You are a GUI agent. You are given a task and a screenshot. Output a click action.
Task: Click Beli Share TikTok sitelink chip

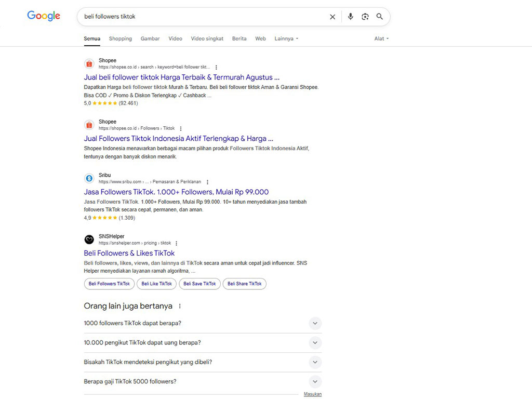point(245,284)
